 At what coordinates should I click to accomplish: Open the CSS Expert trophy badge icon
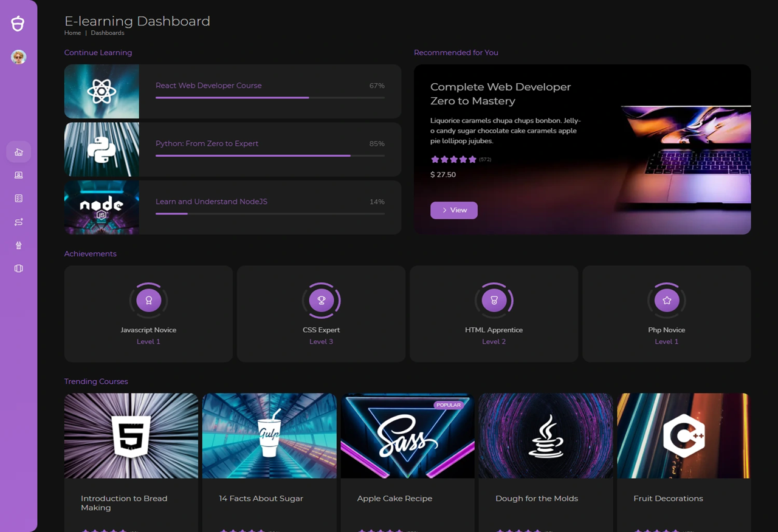(x=321, y=299)
